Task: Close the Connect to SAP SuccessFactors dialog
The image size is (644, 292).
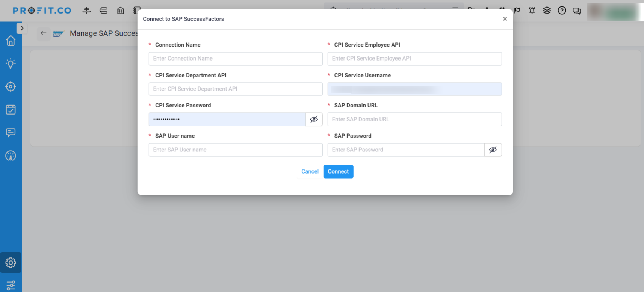Action: pos(505,19)
